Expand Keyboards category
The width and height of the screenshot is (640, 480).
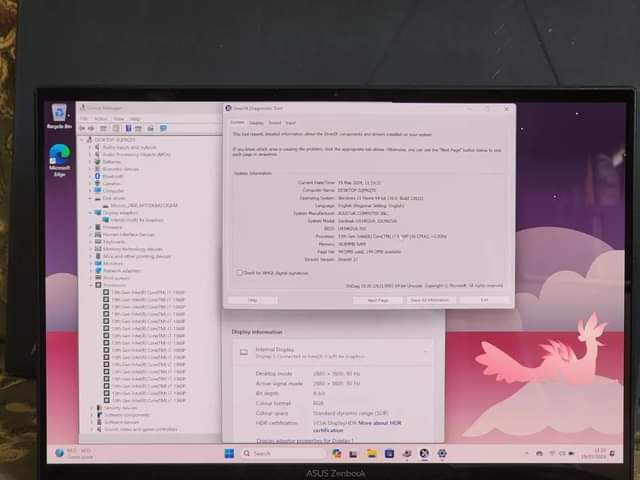tap(90, 242)
